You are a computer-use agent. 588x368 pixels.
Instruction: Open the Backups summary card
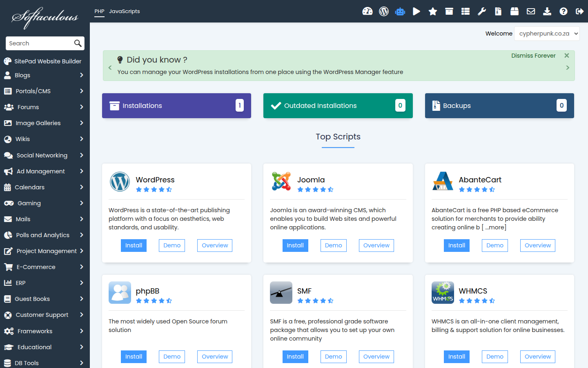point(499,105)
